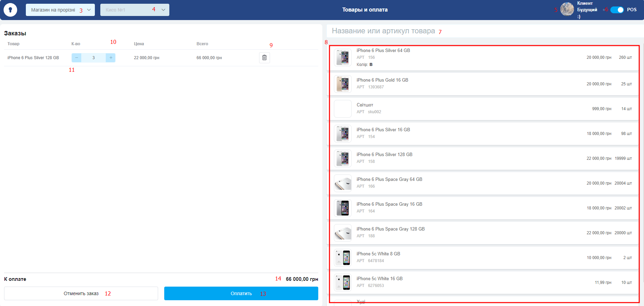Click the empty thumbnail of Світшот
Viewport: 644px width, 306px height.
343,109
